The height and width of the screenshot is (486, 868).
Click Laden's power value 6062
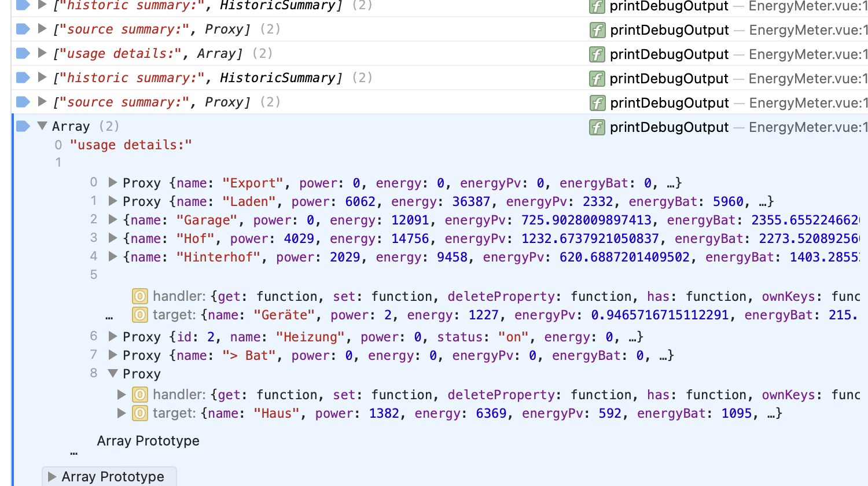[x=361, y=201]
